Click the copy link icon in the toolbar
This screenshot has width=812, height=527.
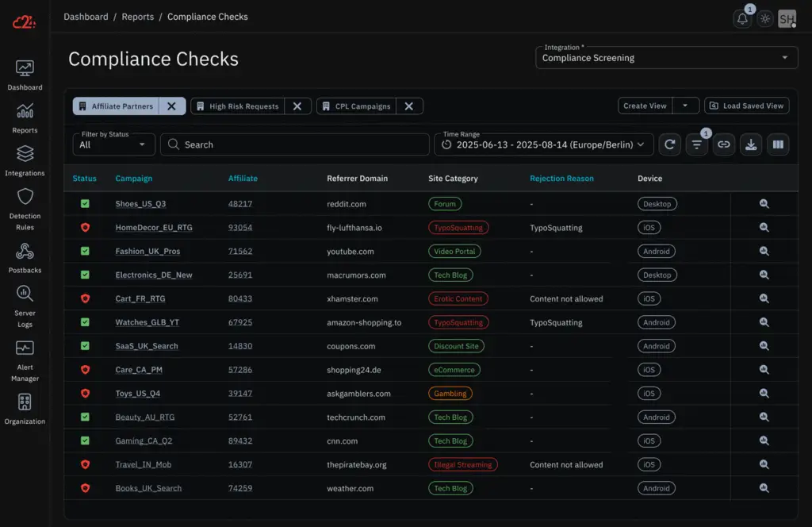pos(723,144)
